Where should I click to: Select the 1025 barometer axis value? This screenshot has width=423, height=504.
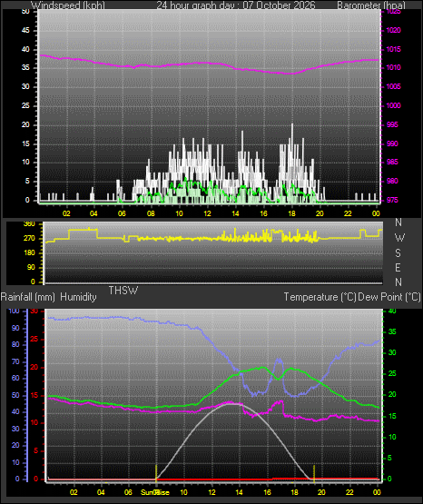pyautogui.click(x=393, y=12)
